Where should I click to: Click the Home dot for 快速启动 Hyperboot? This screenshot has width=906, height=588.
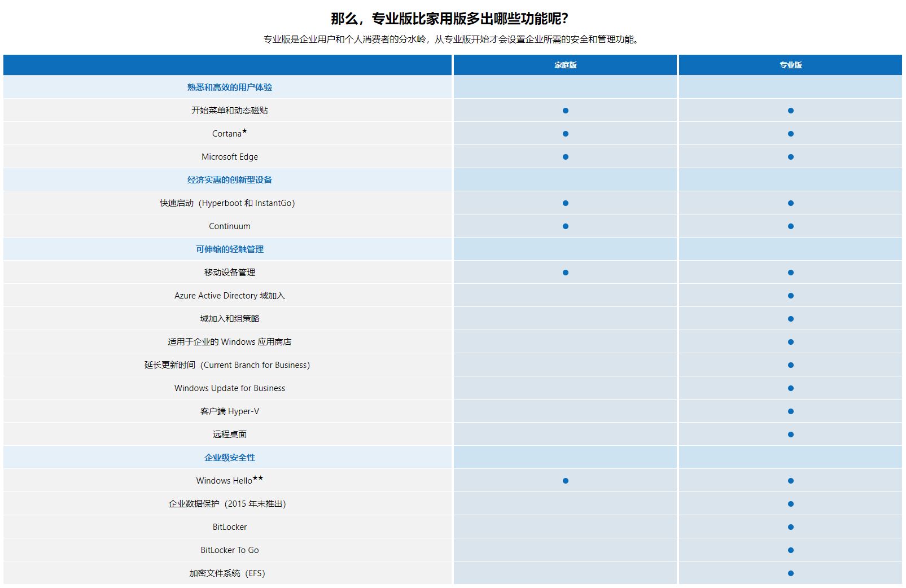[564, 203]
